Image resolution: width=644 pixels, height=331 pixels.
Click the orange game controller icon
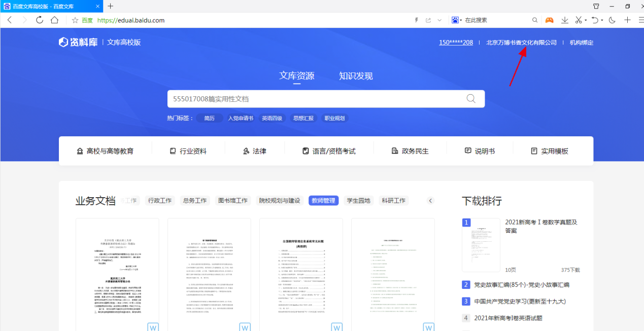(x=550, y=20)
